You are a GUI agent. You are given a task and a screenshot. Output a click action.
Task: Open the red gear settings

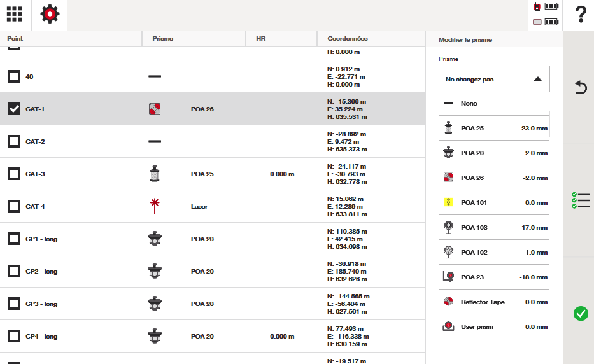tap(50, 15)
